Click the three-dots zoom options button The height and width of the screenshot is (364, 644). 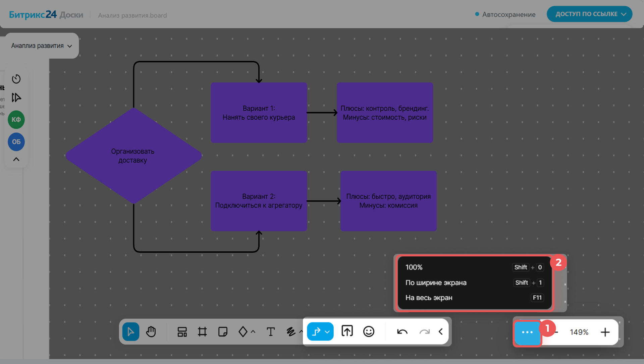(527, 332)
